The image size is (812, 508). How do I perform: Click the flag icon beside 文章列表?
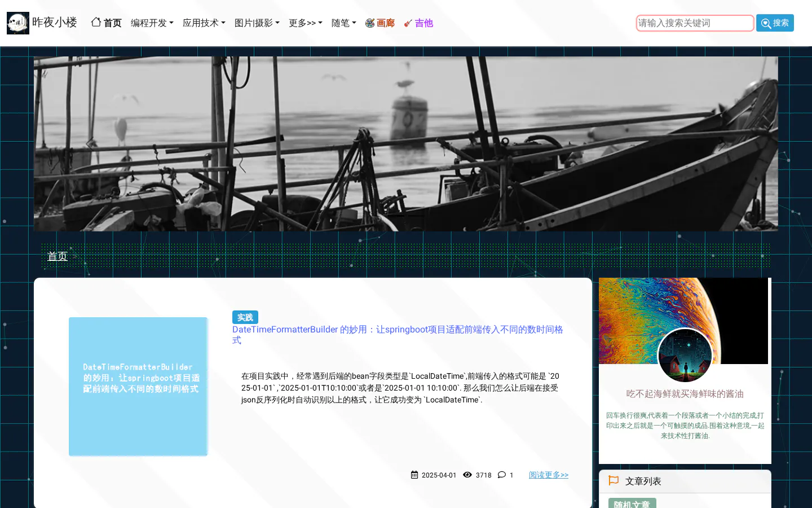[x=614, y=480]
